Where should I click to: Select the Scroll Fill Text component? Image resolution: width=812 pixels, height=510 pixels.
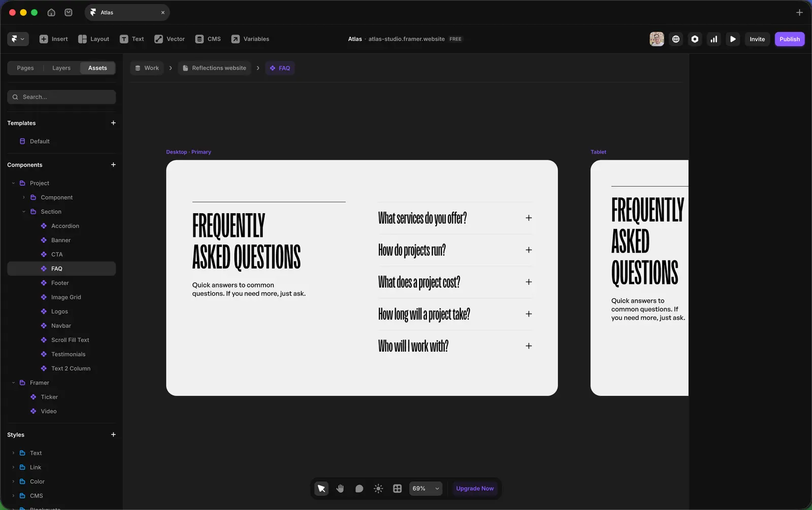[x=61, y=339]
